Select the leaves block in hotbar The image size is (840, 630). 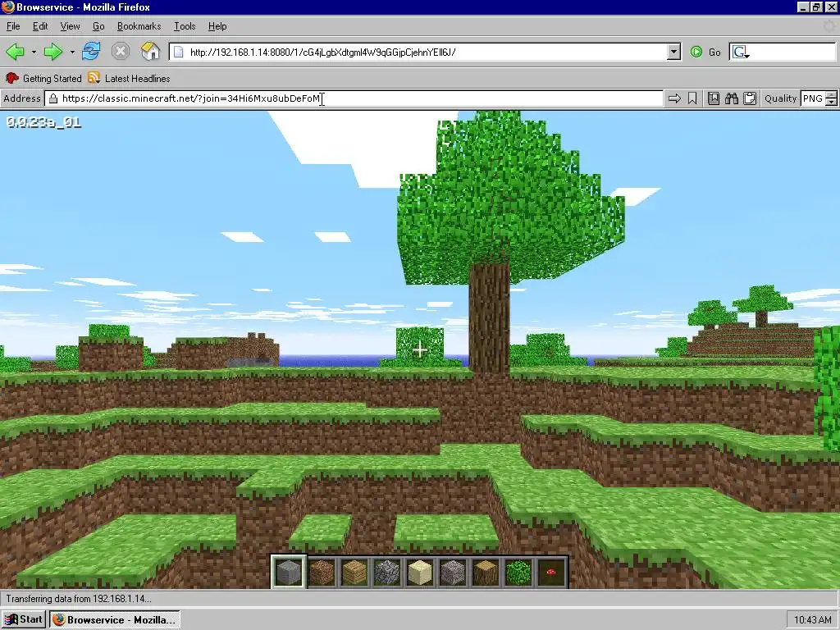click(518, 572)
